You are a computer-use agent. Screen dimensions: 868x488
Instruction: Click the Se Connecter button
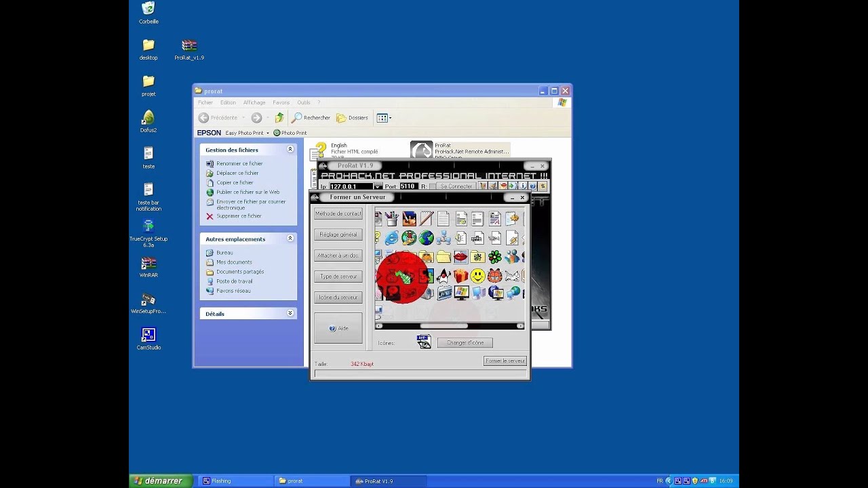pos(456,186)
